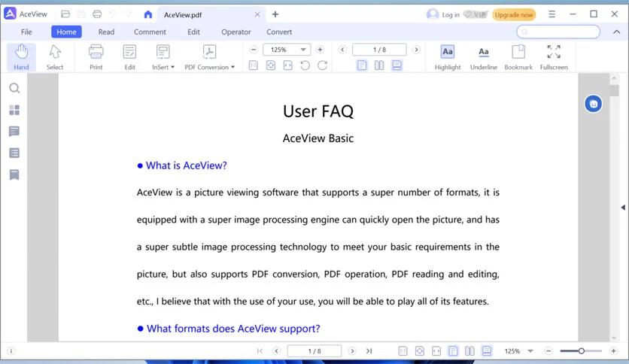
Task: Collapse the ribbon with the chevron
Action: coord(616,32)
